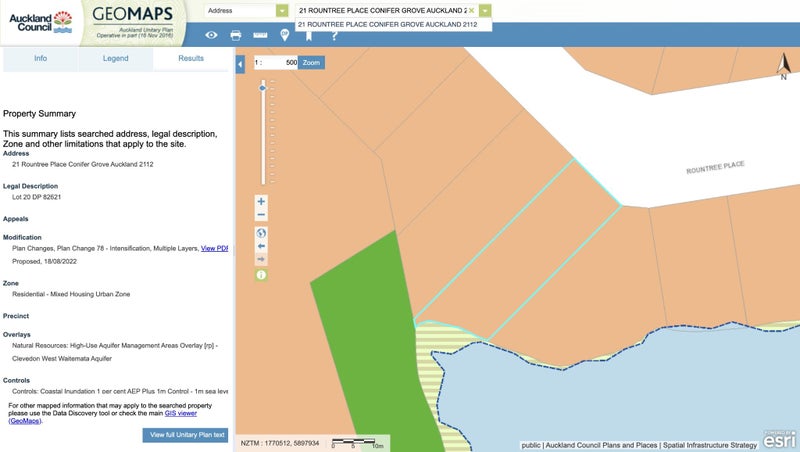
Task: Click the green info identify icon
Action: [261, 274]
